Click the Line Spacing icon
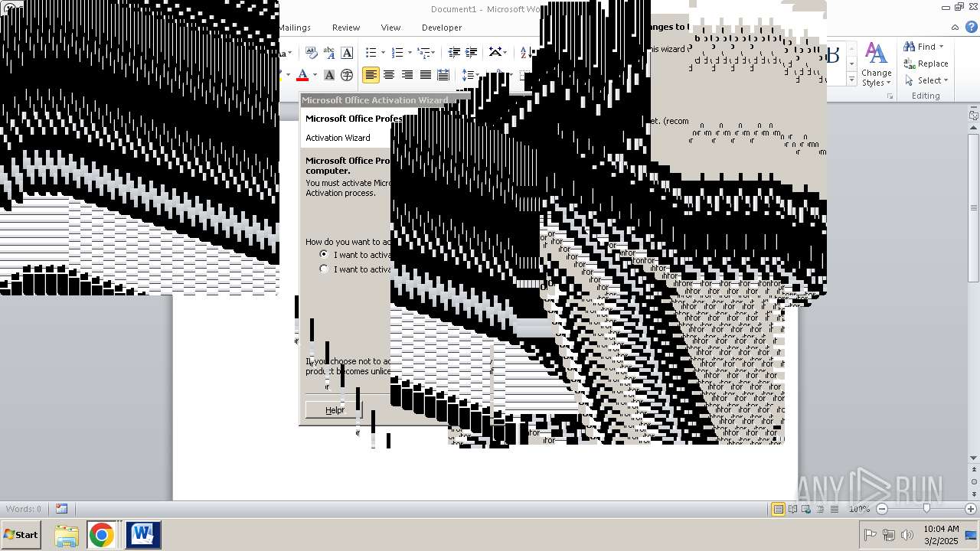This screenshot has height=551, width=980. pyautogui.click(x=466, y=75)
